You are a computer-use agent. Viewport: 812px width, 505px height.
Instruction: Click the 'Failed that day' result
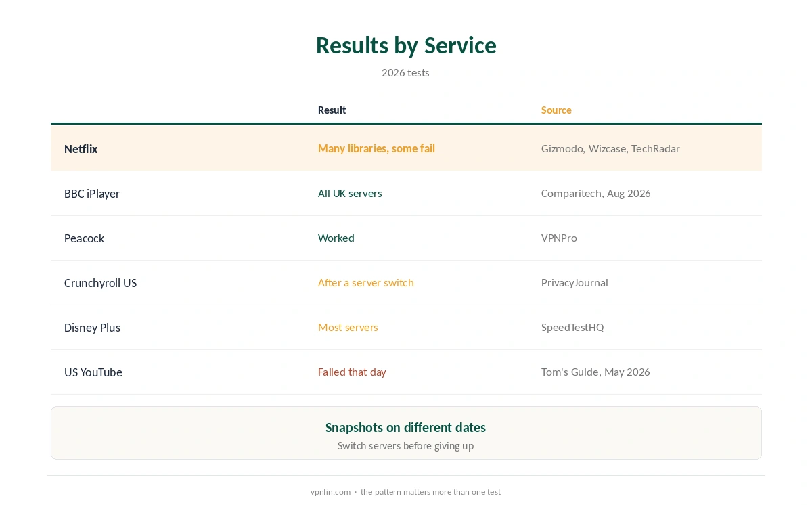click(352, 372)
